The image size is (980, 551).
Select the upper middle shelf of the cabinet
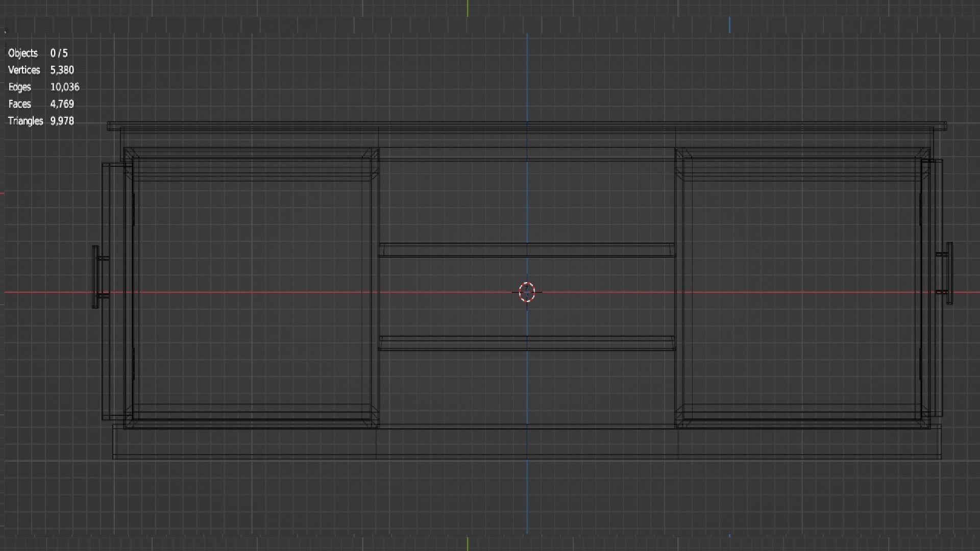(527, 249)
